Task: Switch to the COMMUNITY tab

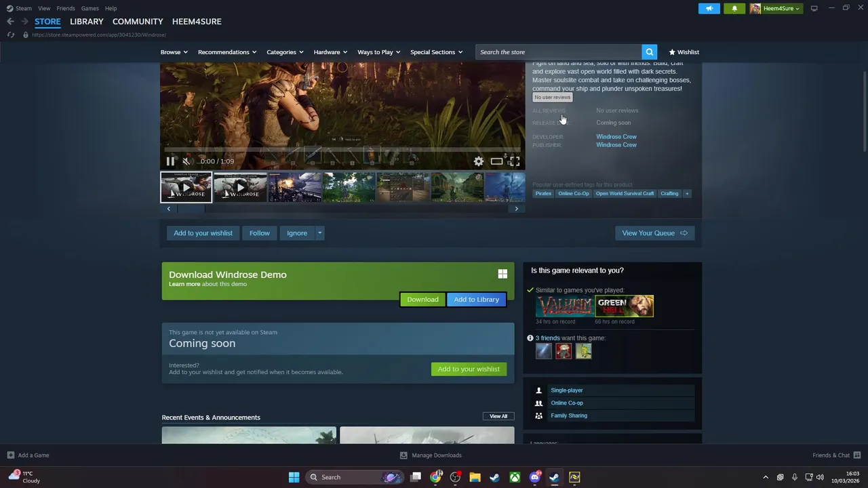Action: click(x=138, y=22)
